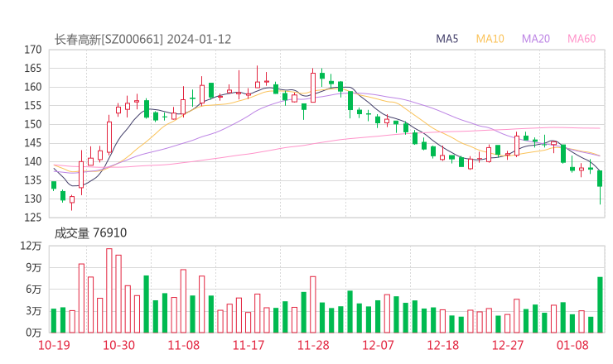The width and height of the screenshot is (613, 364).
Task: Click the 135 price axis label
Action: click(33, 180)
